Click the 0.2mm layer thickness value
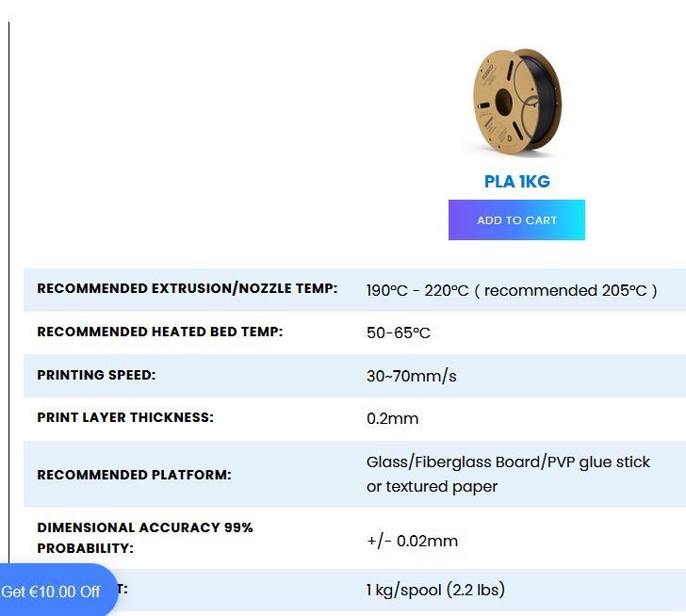This screenshot has height=616, width=686. [392, 419]
